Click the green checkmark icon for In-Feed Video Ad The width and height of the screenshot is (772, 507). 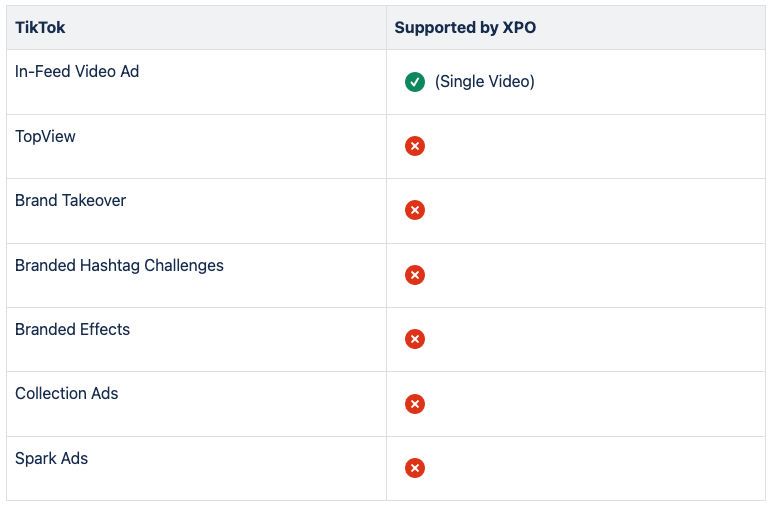coord(415,82)
